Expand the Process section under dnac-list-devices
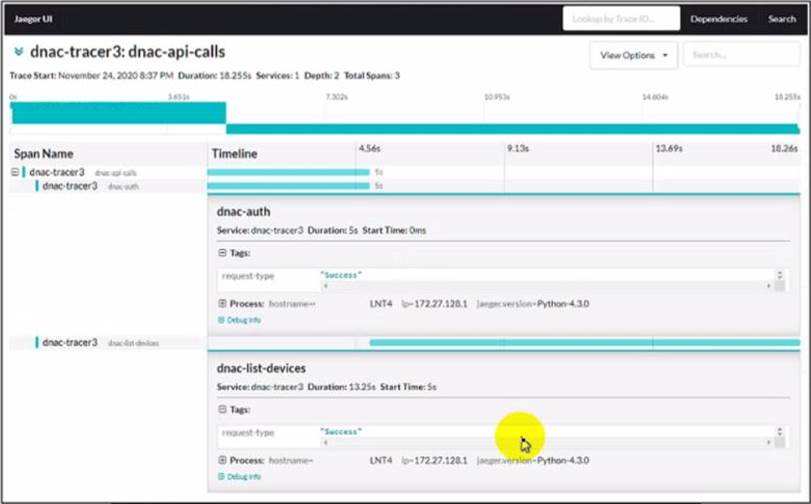Image resolution: width=811 pixels, height=504 pixels. point(223,460)
